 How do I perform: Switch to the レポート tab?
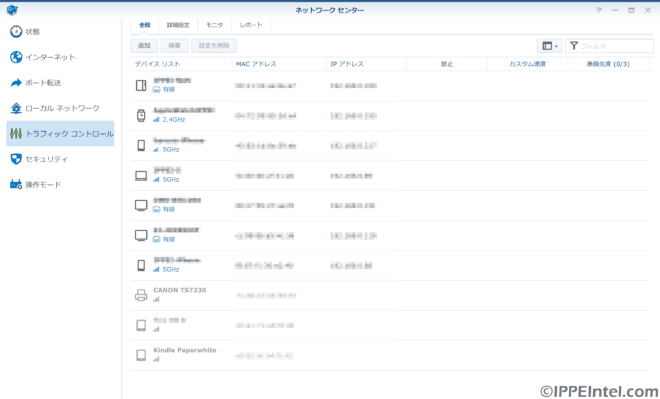pyautogui.click(x=251, y=25)
